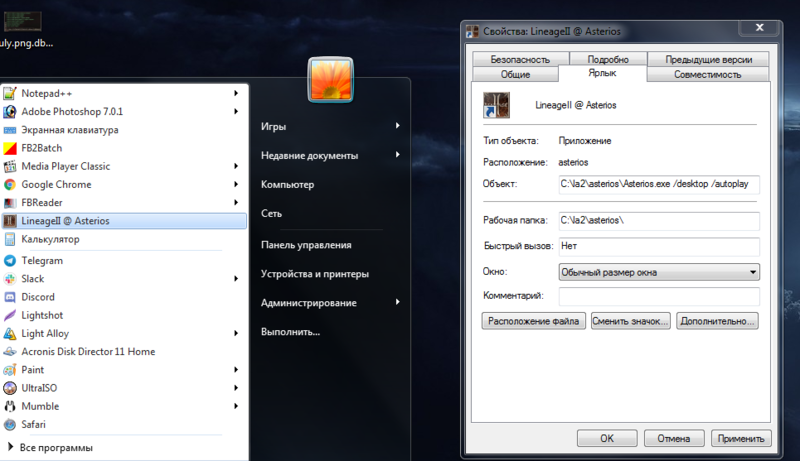Click the Notepad++ icon in Start menu

(10, 93)
